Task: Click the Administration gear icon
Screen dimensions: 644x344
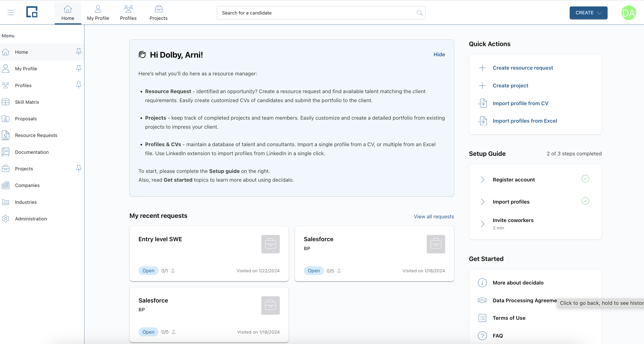Action: pos(6,219)
